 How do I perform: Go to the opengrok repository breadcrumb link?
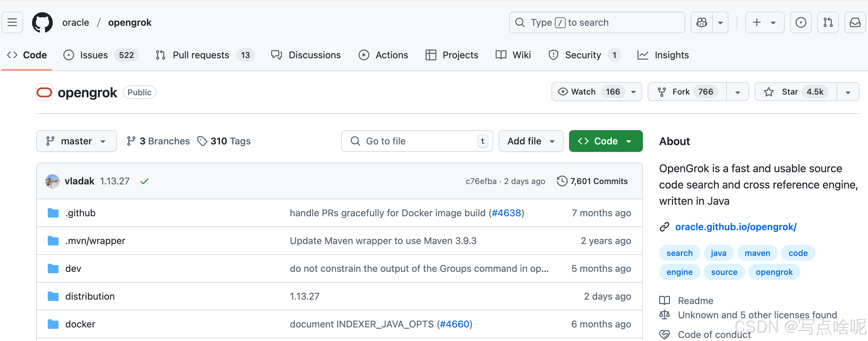click(x=130, y=22)
